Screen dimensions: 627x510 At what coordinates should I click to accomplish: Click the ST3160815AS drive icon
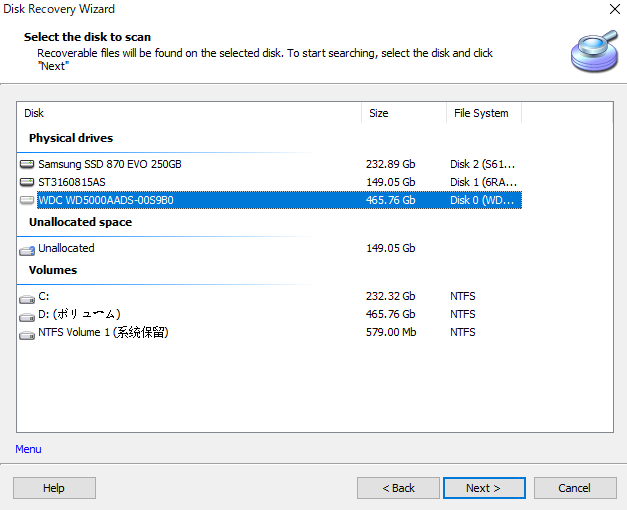pos(27,182)
